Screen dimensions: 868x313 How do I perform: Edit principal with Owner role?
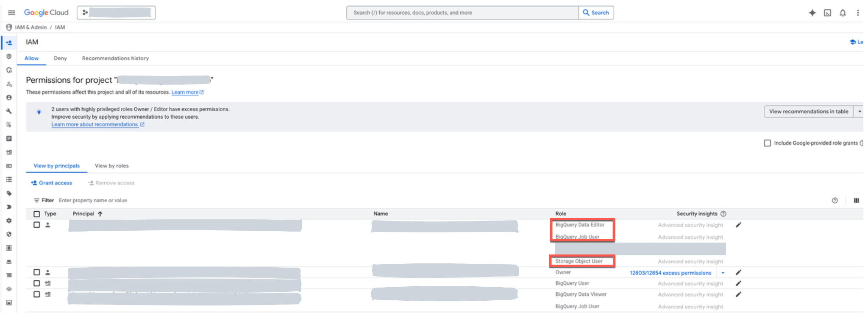pyautogui.click(x=738, y=272)
